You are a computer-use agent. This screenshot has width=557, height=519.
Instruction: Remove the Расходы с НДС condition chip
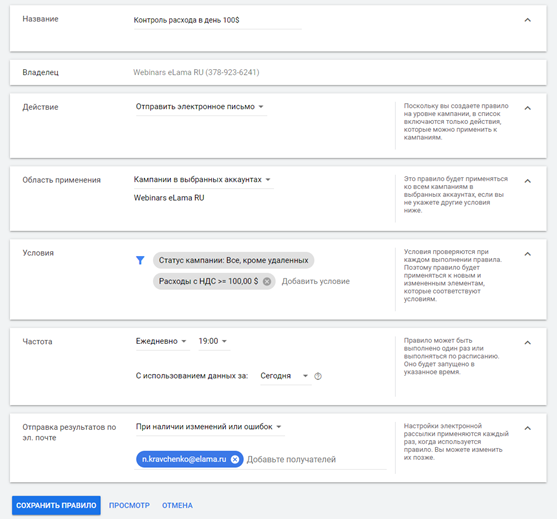[x=267, y=281]
